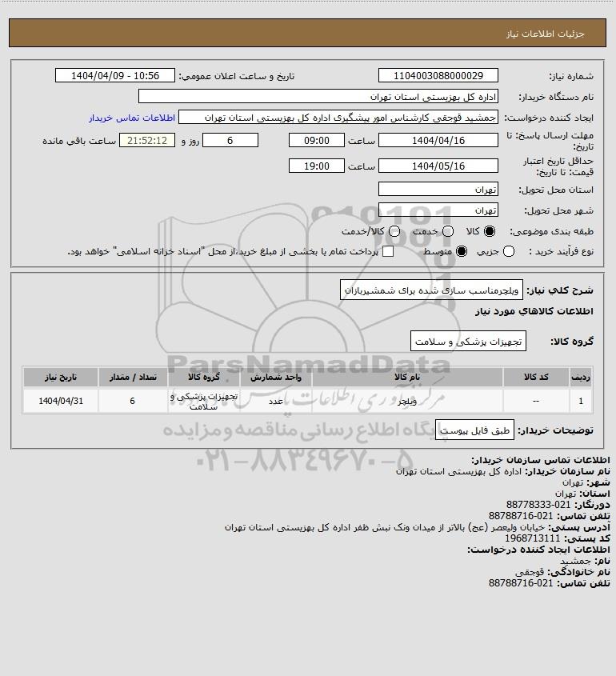Viewport: 616px width, 676px height.
Task: Select the کالا/خدمت radio button
Action: pyautogui.click(x=394, y=231)
